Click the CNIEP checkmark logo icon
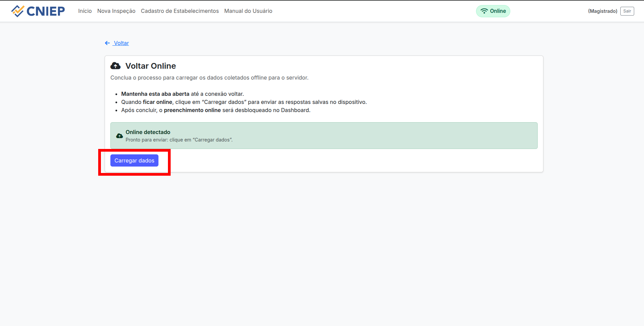The height and width of the screenshot is (326, 644). point(18,11)
